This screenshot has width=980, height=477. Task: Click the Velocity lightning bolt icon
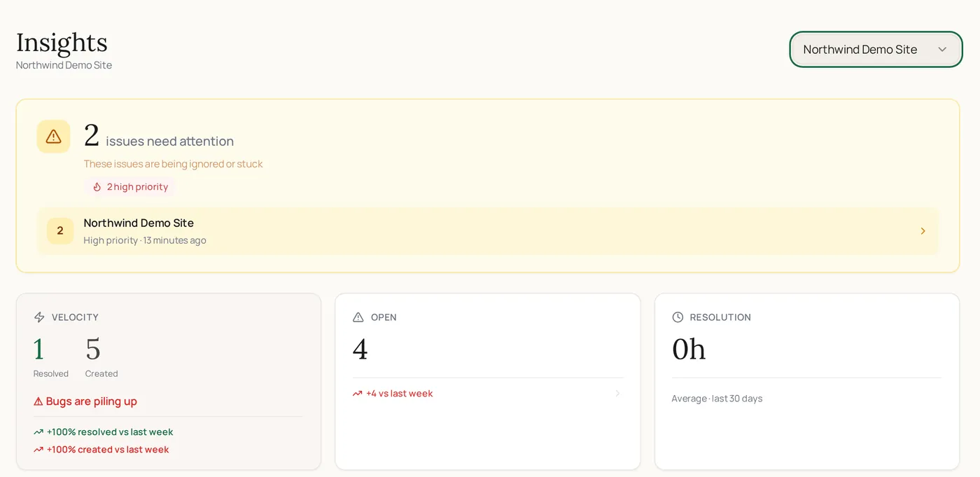coord(39,317)
